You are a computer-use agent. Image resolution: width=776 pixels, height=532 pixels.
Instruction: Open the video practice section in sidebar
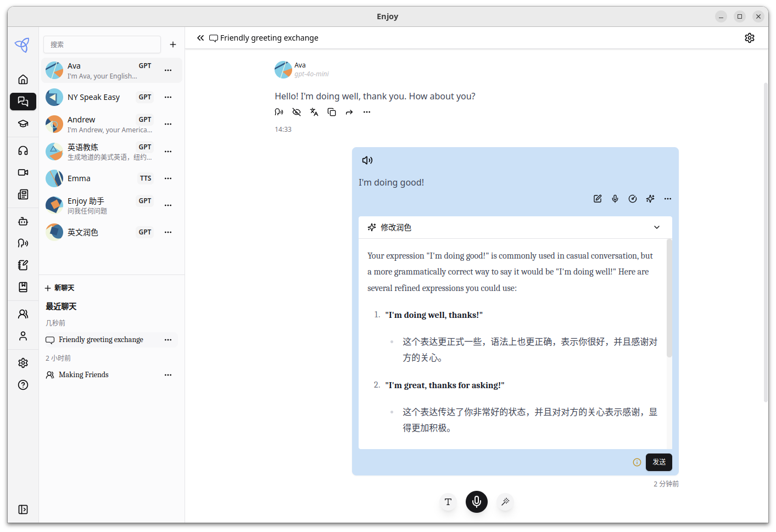tap(23, 172)
